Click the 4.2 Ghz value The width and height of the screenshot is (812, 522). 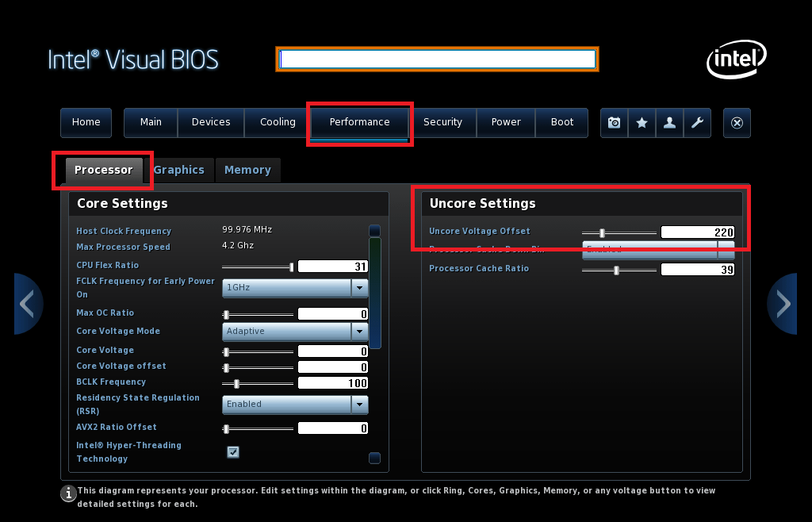pos(238,245)
